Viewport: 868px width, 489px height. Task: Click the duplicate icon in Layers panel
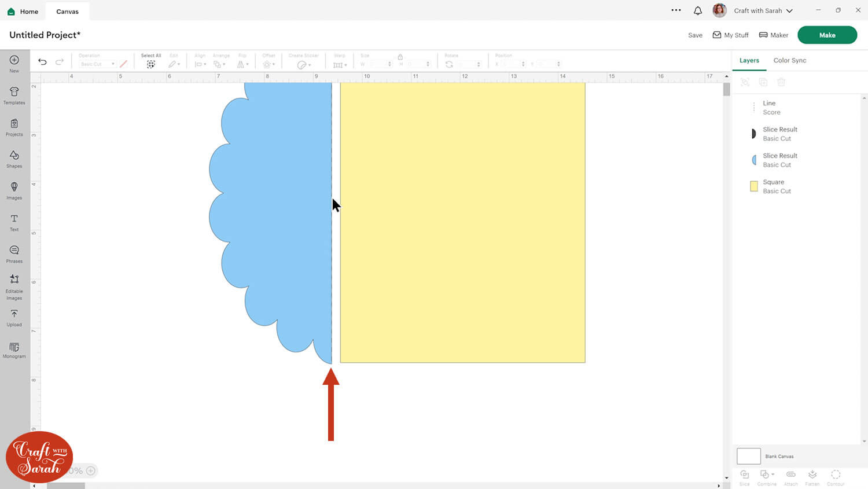click(x=763, y=82)
